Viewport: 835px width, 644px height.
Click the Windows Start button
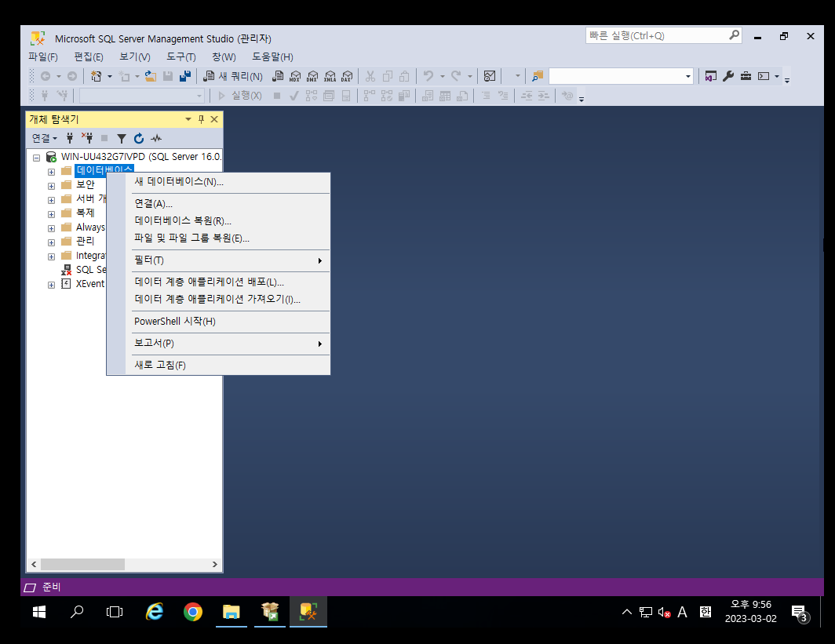point(39,612)
